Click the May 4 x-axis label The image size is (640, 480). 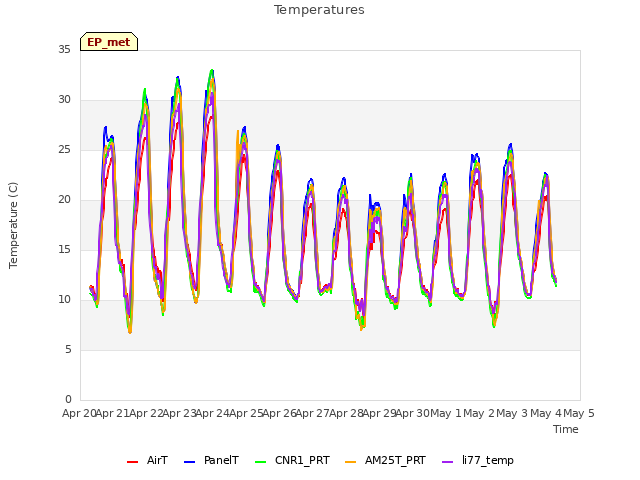click(546, 413)
